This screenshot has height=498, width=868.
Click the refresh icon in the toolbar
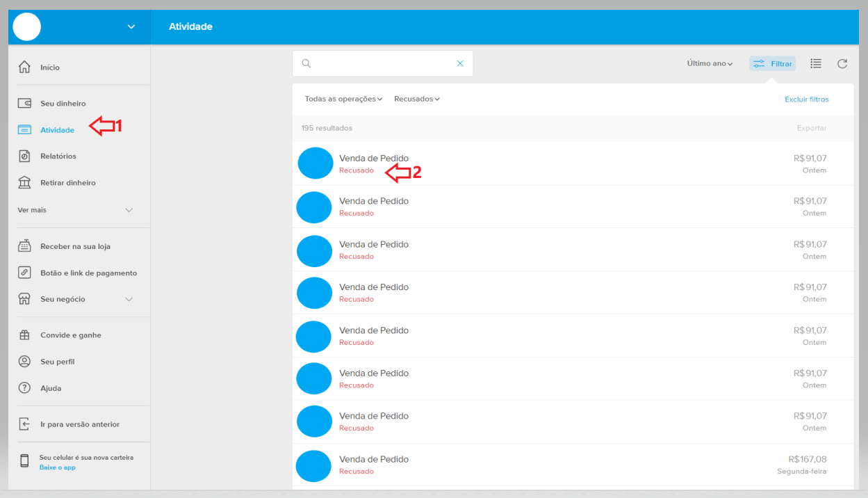click(x=842, y=64)
